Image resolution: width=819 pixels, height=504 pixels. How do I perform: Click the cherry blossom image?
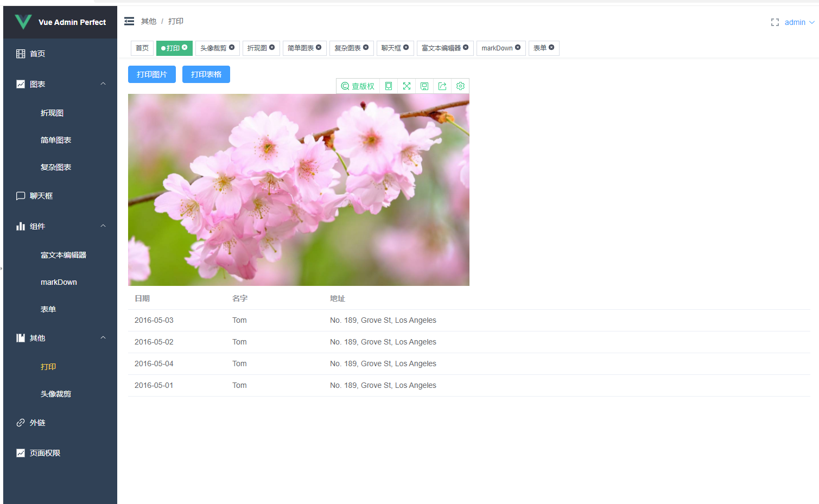point(299,190)
